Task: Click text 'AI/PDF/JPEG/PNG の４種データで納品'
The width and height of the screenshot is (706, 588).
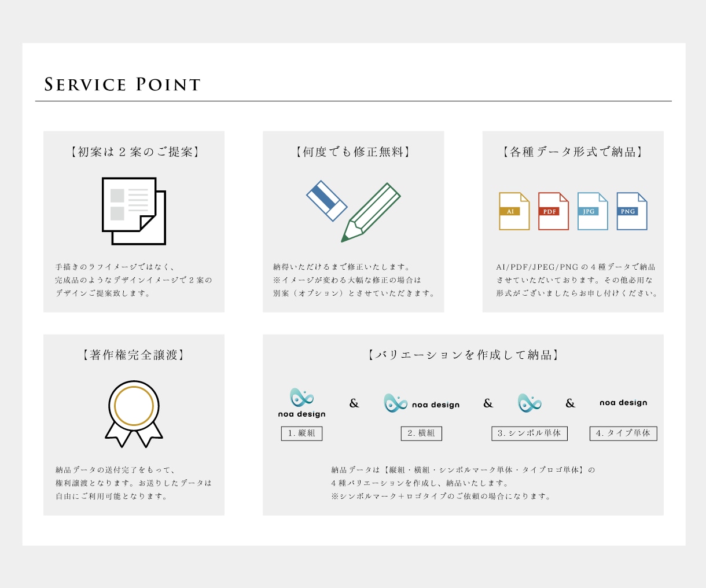Action: [576, 267]
